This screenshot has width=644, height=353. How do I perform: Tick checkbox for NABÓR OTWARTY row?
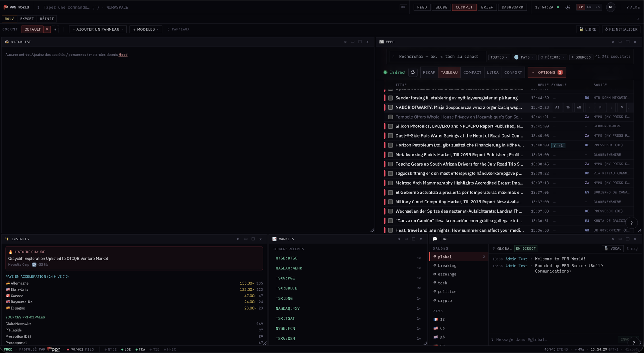[x=390, y=107]
